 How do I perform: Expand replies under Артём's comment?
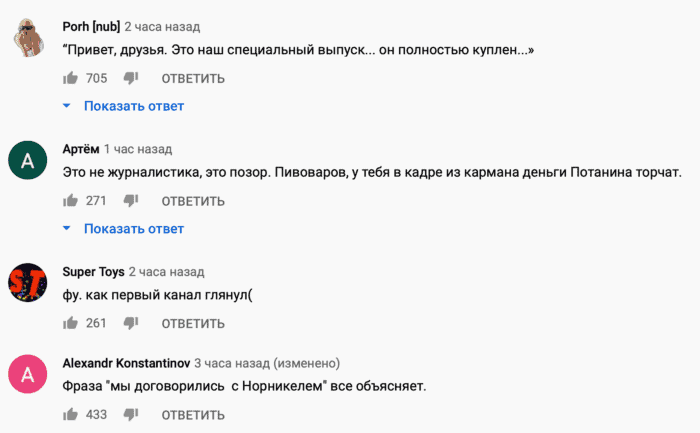(134, 229)
